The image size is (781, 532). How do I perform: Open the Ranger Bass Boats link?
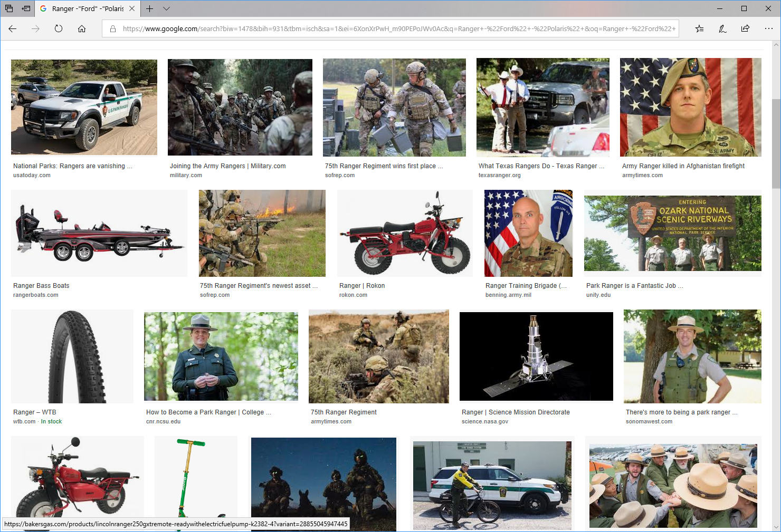(41, 286)
